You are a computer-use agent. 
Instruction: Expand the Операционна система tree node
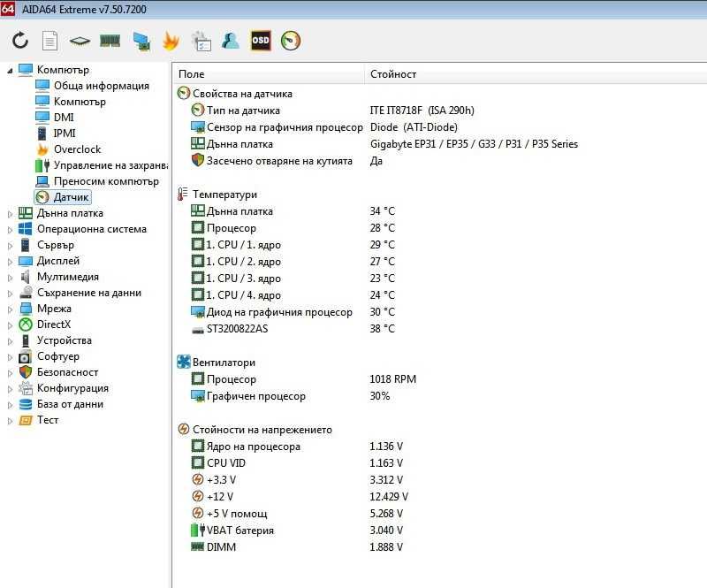coord(10,230)
